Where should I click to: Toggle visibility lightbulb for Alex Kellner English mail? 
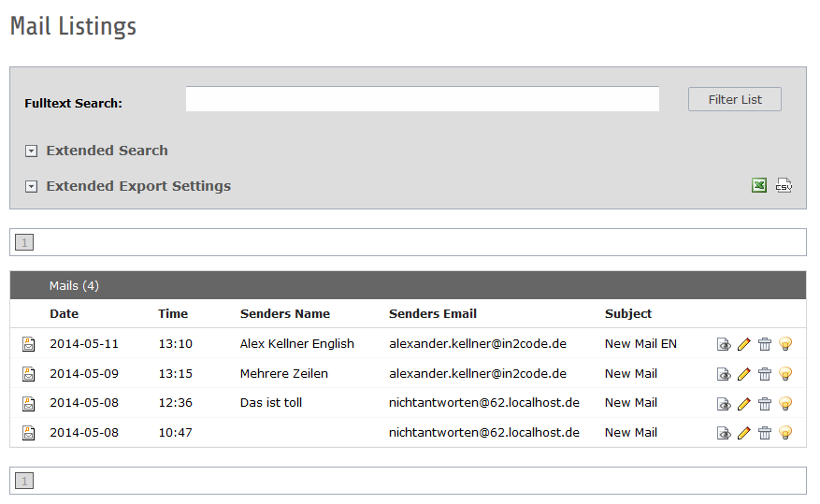click(x=785, y=344)
